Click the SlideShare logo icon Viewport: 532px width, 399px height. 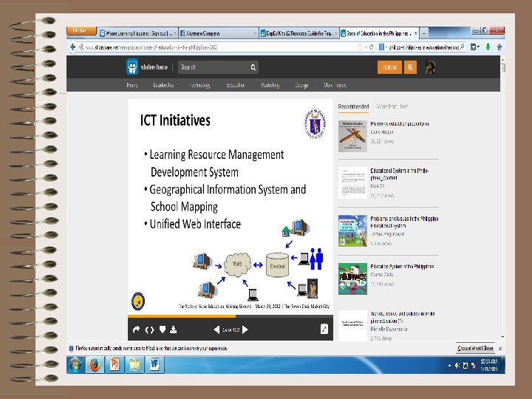132,66
